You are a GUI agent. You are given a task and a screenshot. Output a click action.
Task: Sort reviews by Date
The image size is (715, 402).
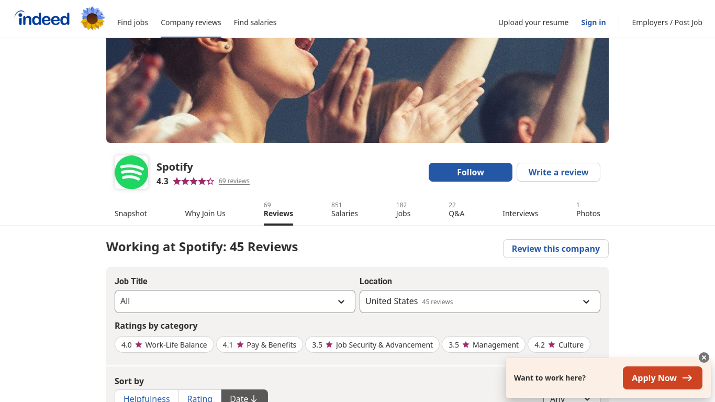coord(244,397)
